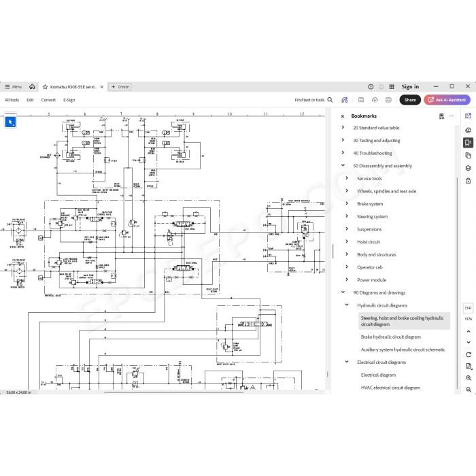Screen dimensions: 476x476
Task: Star the Komatsu 930E-5SE document tab
Action: pos(46,87)
